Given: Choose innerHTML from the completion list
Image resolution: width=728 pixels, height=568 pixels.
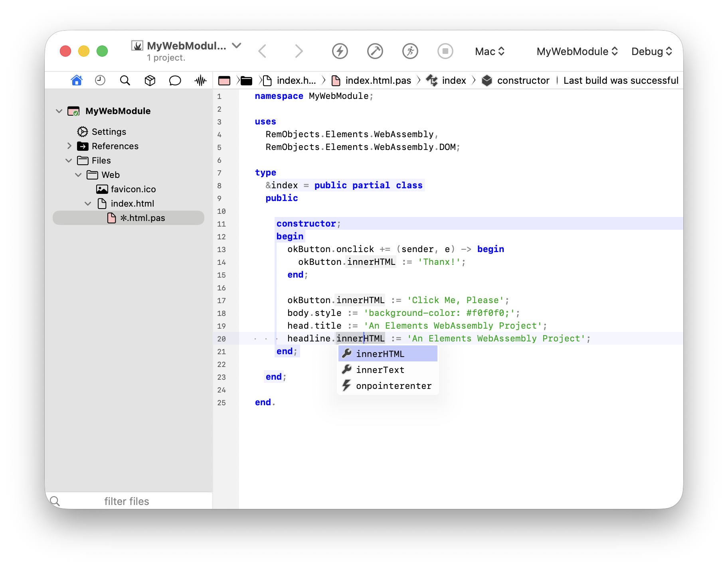Looking at the screenshot, I should [388, 354].
